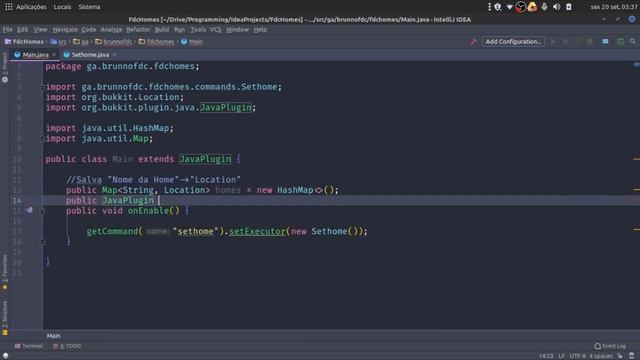Screen dimensions: 640x360
Task: Open the LF line separator selector
Action: [x=562, y=356]
